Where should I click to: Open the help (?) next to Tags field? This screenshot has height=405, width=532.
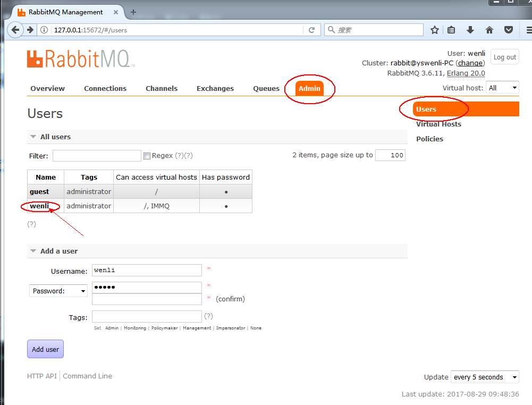tap(208, 316)
